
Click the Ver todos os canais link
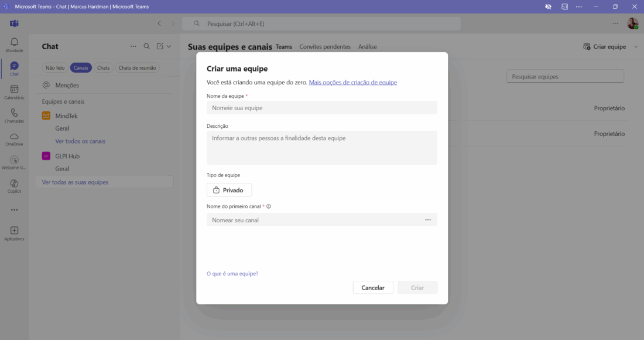point(80,141)
